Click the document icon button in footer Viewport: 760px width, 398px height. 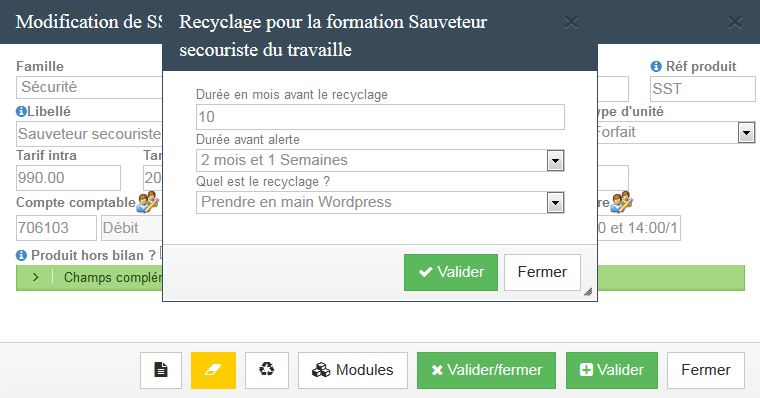tap(161, 370)
